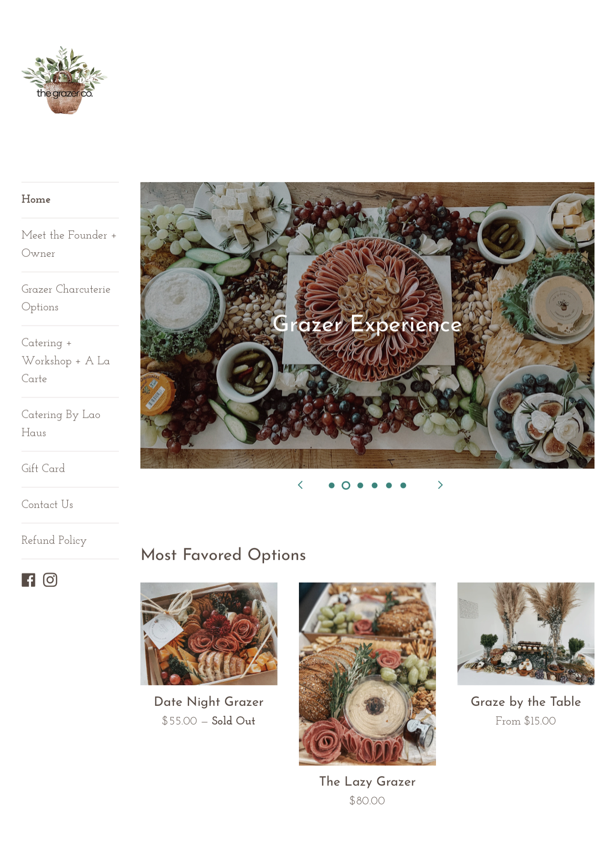
Task: Advance slideshow with right arrow
Action: [440, 485]
